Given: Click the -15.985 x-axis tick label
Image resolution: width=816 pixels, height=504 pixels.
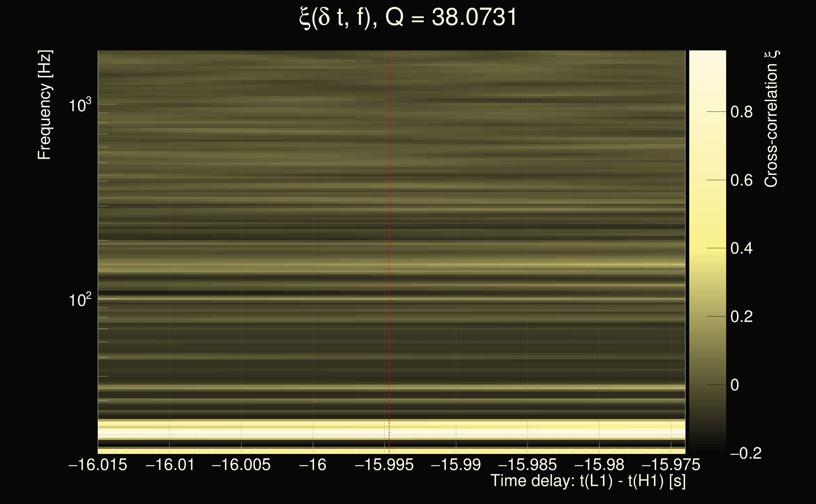Looking at the screenshot, I should [x=527, y=465].
